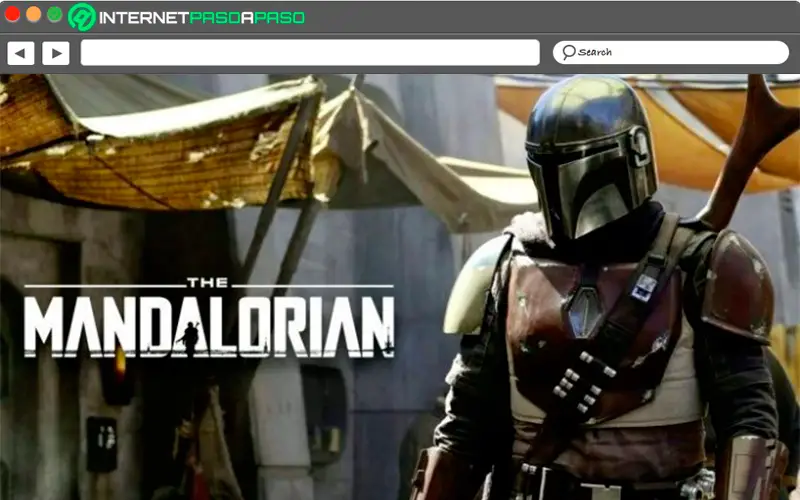Viewport: 800px width, 500px height.
Task: Click the green maximize window dot
Action: point(55,14)
